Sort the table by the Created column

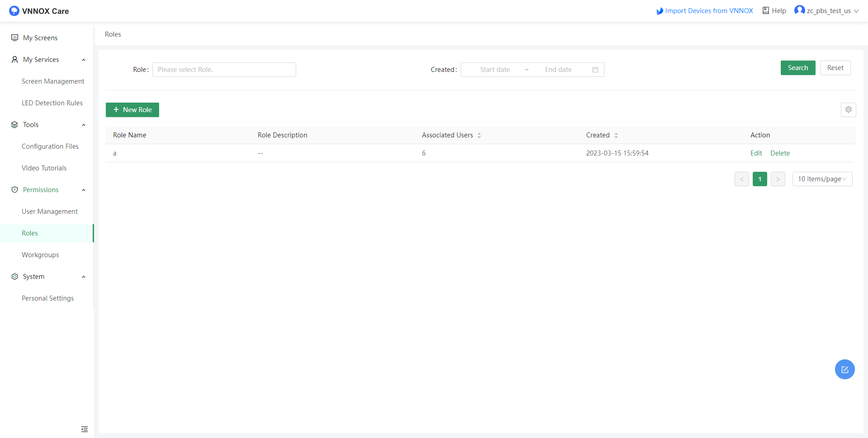click(x=616, y=135)
